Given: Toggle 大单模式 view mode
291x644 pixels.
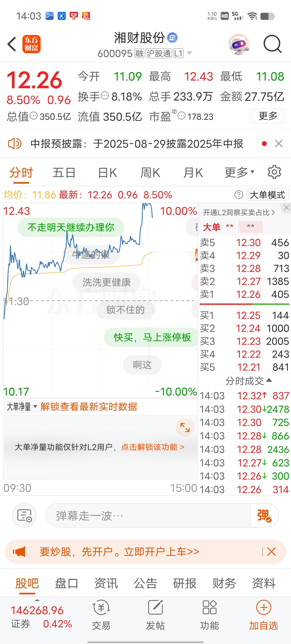Looking at the screenshot, I should [267, 194].
